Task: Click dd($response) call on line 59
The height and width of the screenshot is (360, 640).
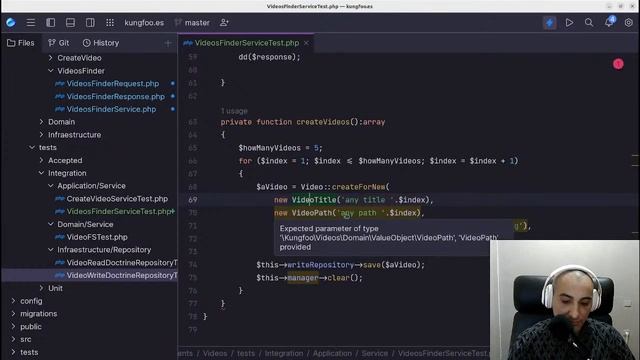Action: (x=269, y=57)
